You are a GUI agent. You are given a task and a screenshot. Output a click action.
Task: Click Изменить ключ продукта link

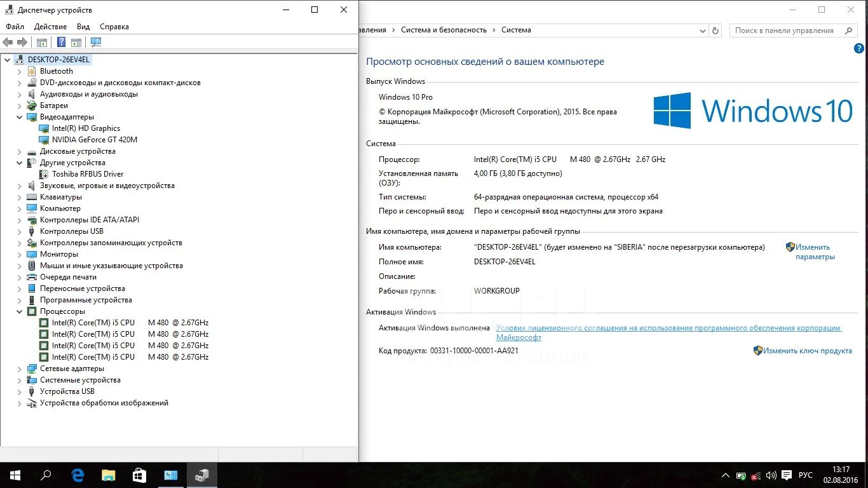[x=808, y=351]
